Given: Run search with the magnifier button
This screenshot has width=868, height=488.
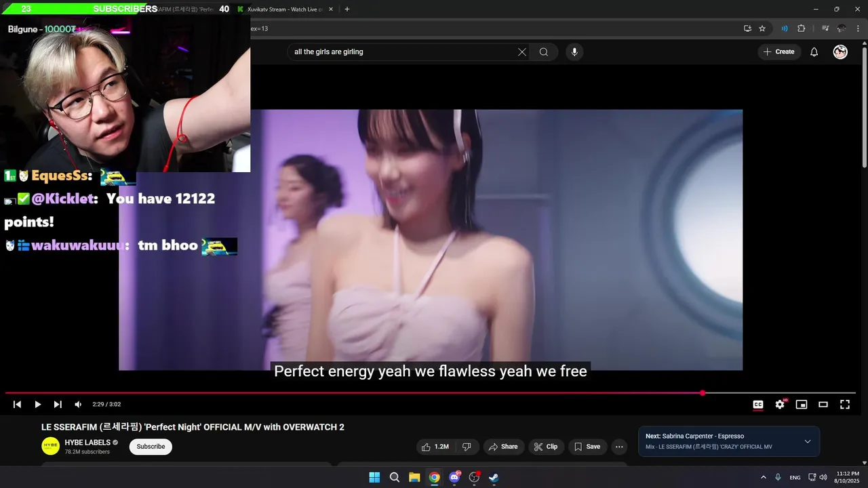Looking at the screenshot, I should [x=544, y=52].
